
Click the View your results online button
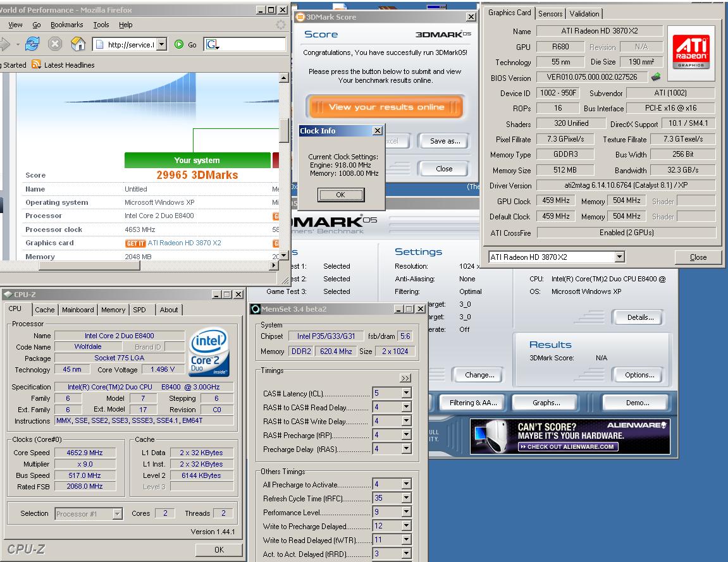[386, 107]
